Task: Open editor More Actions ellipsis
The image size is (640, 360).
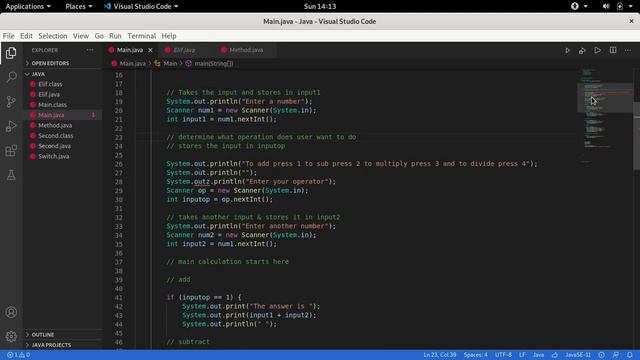Action: [x=628, y=50]
